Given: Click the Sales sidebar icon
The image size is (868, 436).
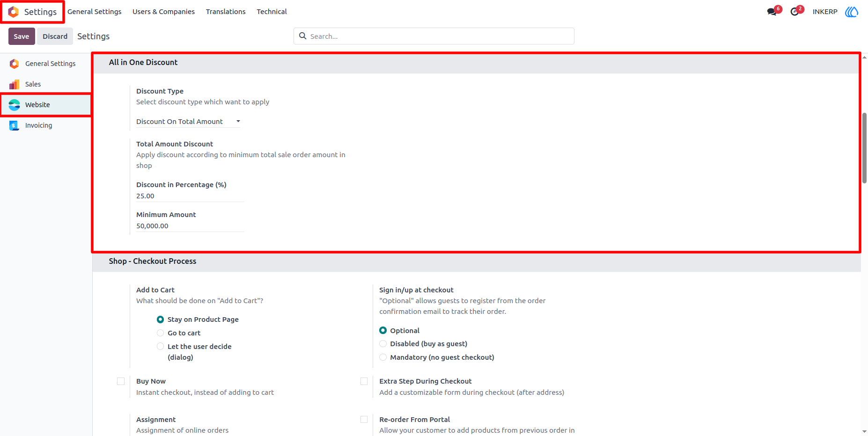Looking at the screenshot, I should (15, 84).
